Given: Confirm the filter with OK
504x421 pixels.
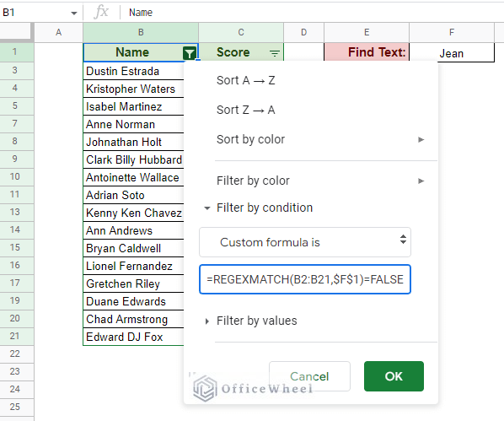Looking at the screenshot, I should point(394,376).
